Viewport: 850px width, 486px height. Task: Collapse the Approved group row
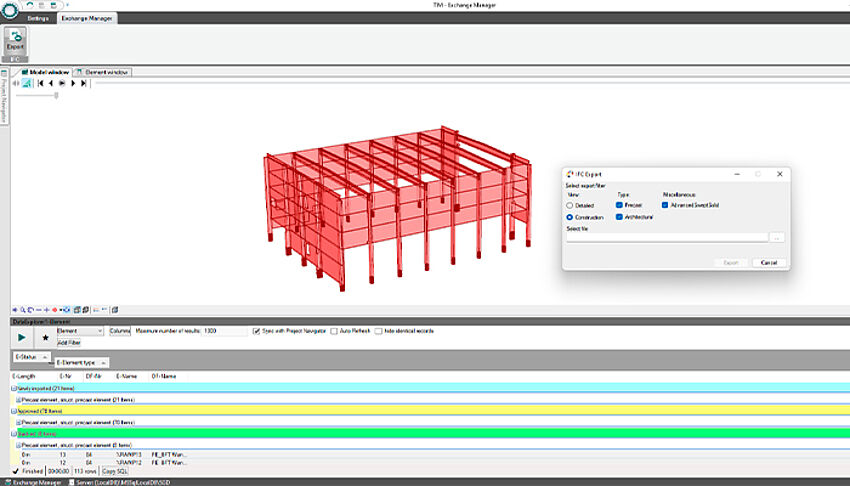coord(14,410)
